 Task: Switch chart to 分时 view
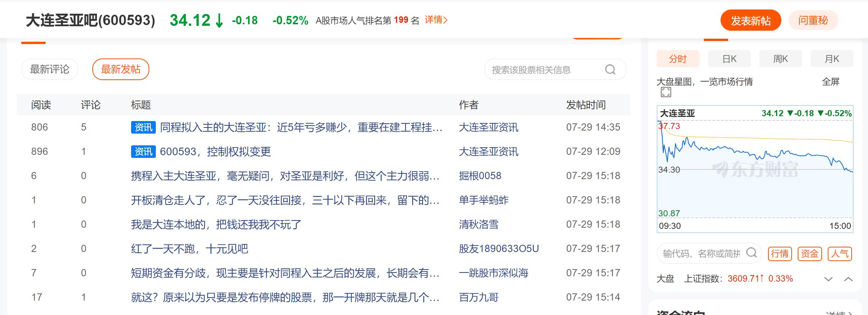(x=678, y=59)
